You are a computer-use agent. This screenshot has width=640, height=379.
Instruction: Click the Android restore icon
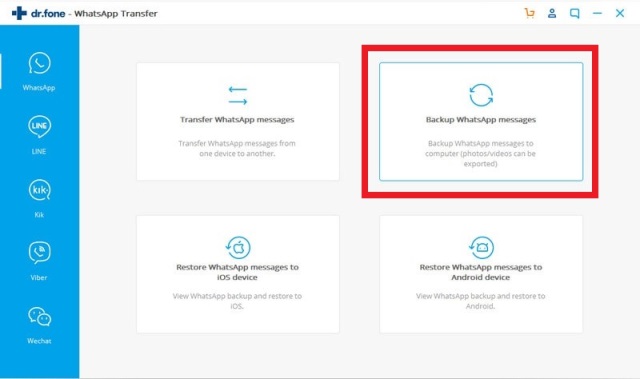coord(481,247)
